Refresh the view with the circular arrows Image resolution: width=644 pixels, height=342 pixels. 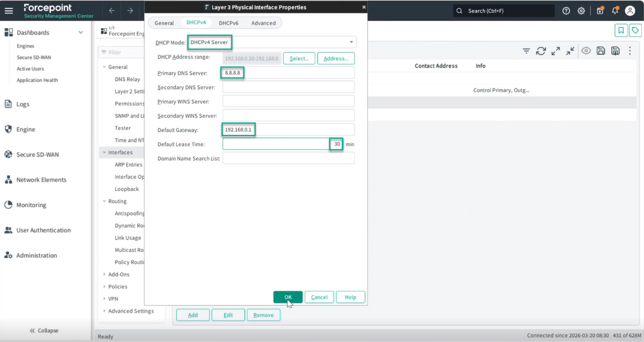[541, 51]
